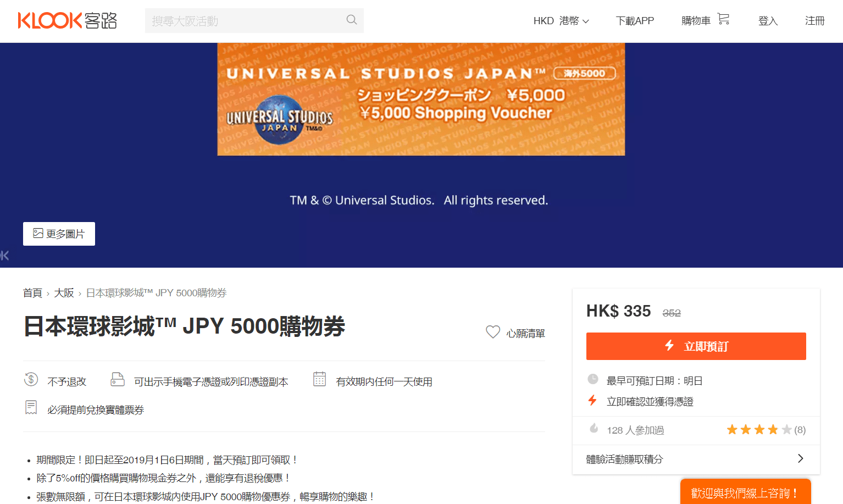The height and width of the screenshot is (504, 843).
Task: Click the printer voucher icon
Action: pos(118,379)
